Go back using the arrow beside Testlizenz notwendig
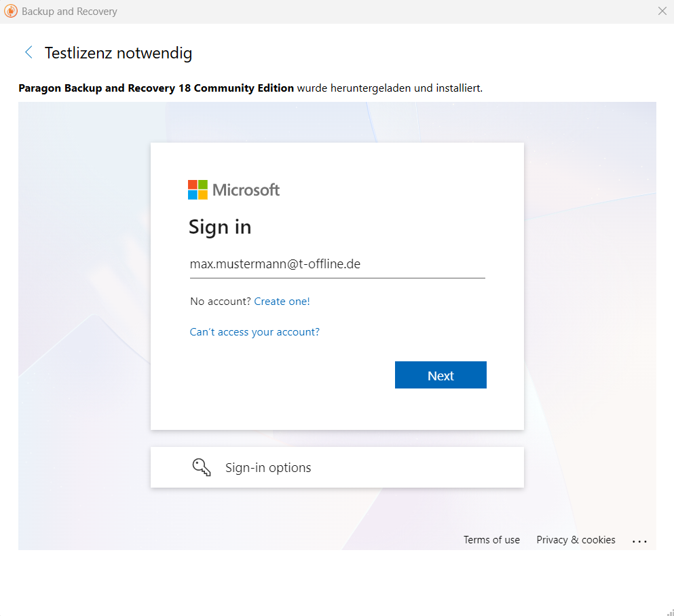674x616 pixels. 29,52
